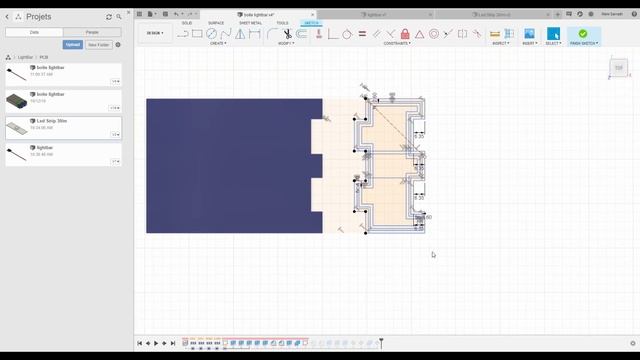Select the Trim scissors tool

[x=287, y=34]
